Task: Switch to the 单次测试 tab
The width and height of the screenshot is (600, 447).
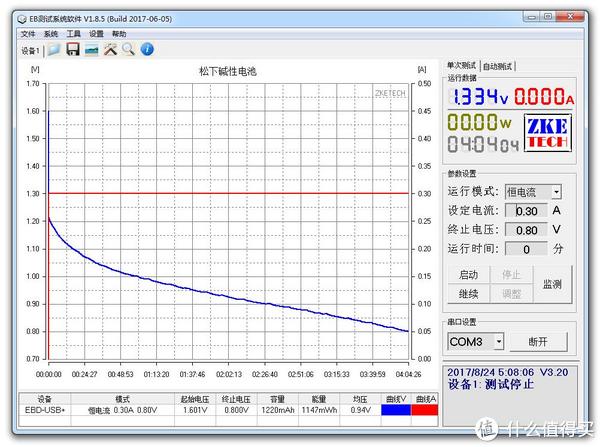Action: coord(462,66)
